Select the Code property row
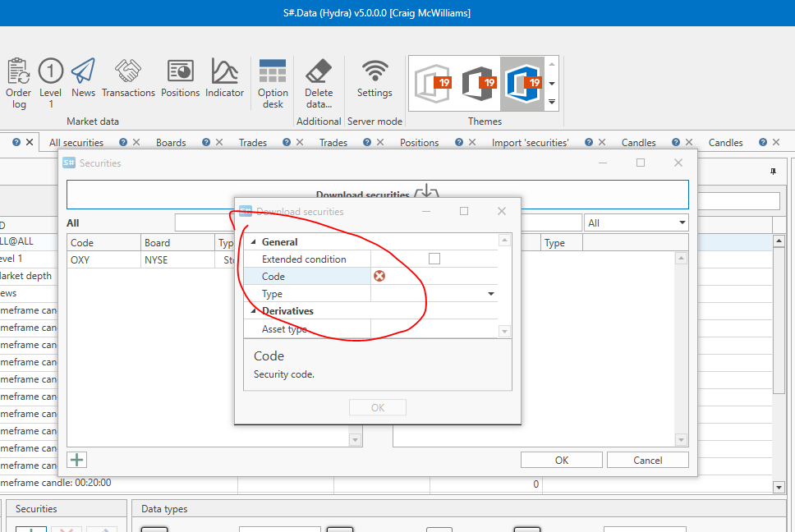The width and height of the screenshot is (795, 532). (370, 276)
